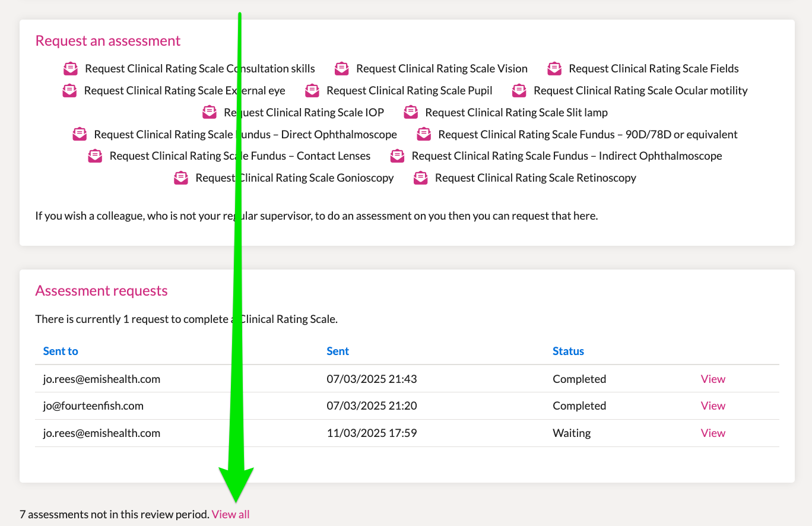Viewport: 812px width, 526px height.
Task: Open Request Clinical Rating Scale Gonioscopy
Action: [x=294, y=178]
